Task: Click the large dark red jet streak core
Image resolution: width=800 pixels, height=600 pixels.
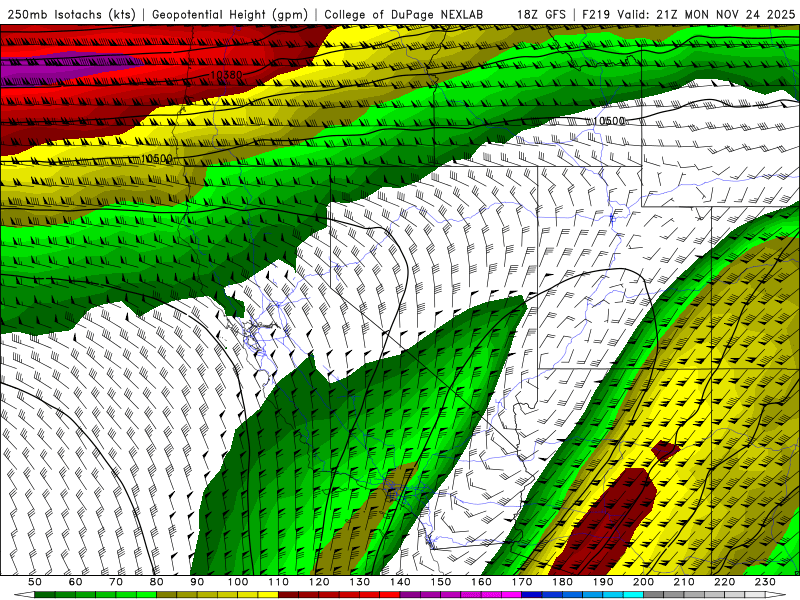Action: click(x=605, y=520)
